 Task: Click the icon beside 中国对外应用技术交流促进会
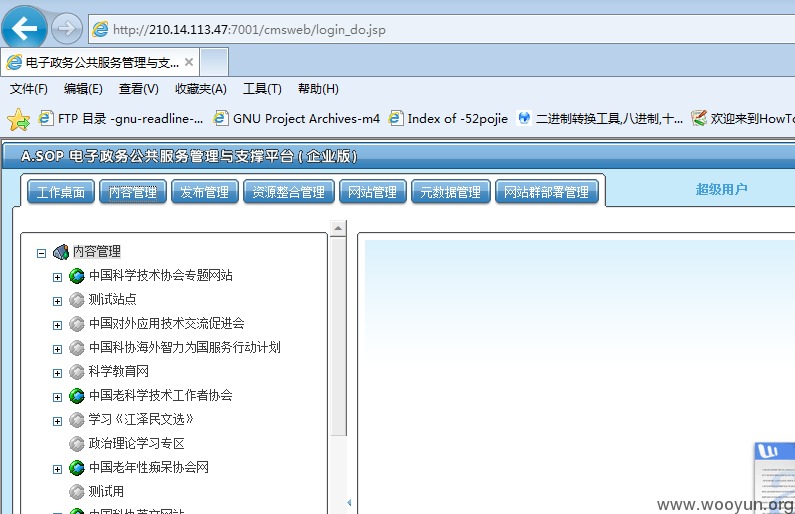77,324
